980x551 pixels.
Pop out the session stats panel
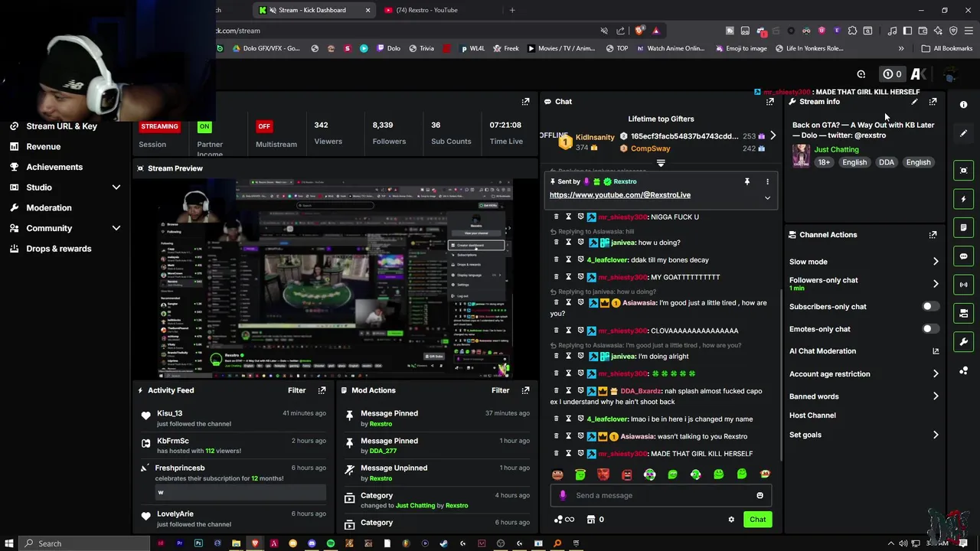(x=525, y=101)
